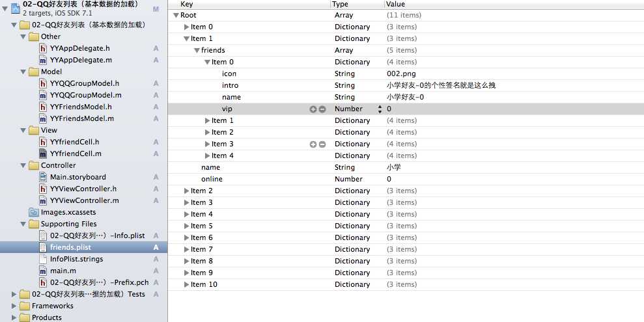Click the minus button on the vip row
Screen dimensions: 644x322
(x=322, y=109)
